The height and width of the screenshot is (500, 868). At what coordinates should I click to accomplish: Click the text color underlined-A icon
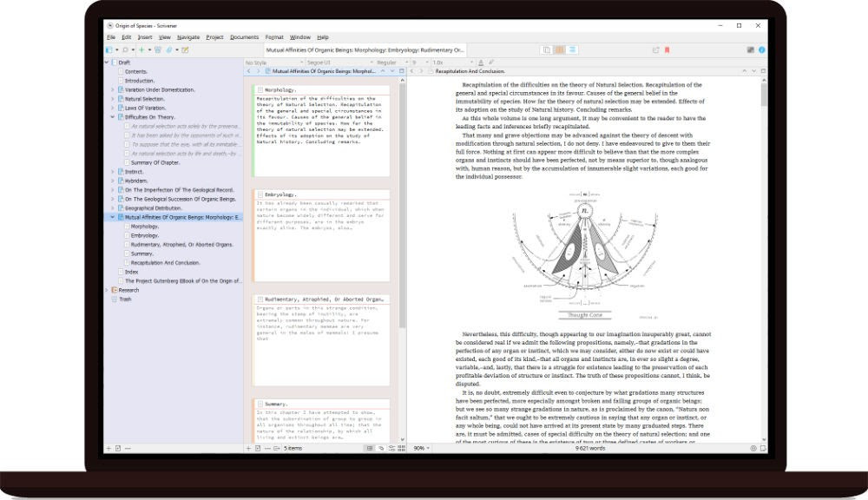pos(481,62)
